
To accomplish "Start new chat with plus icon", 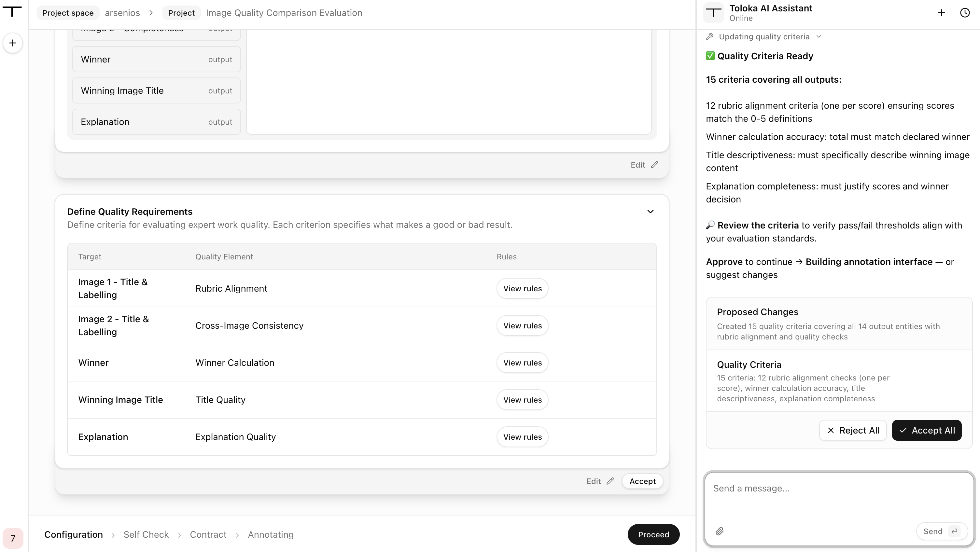I will coord(941,13).
